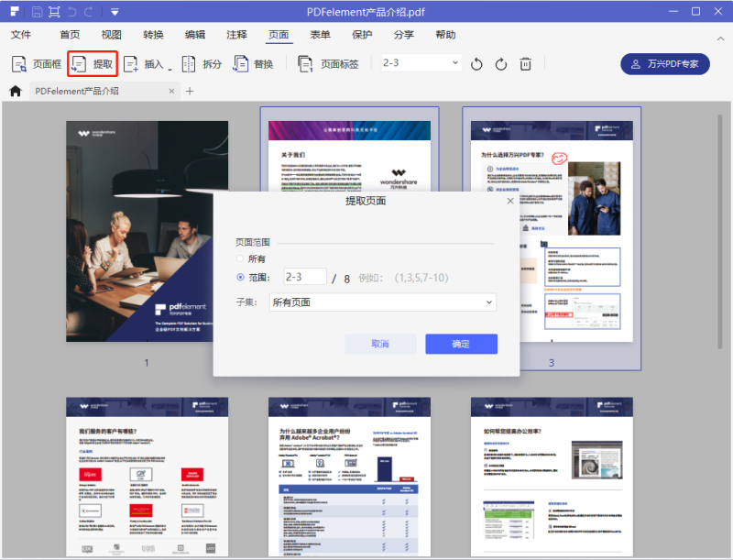Select the 范围 (Range) radio button
733x560 pixels.
(241, 277)
